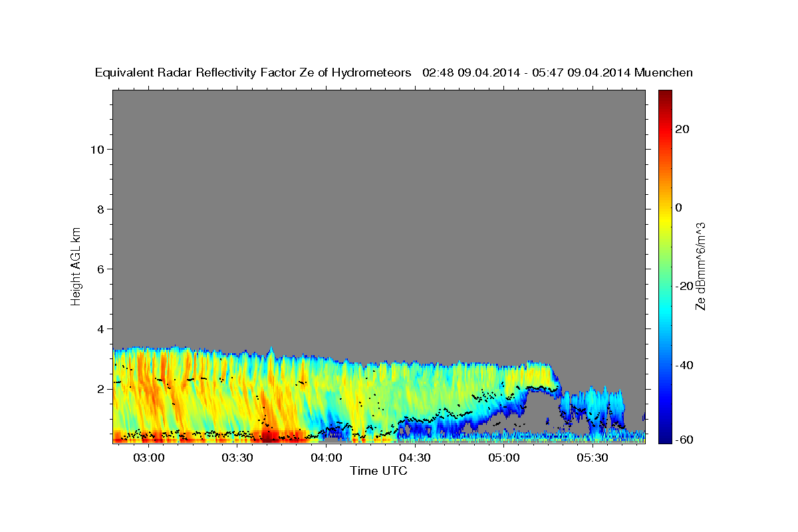Click the plot title 'Equivalent Radar Reflectivity Factor Ze of Hydrometeors'
This screenshot has width=798, height=532.
[253, 73]
